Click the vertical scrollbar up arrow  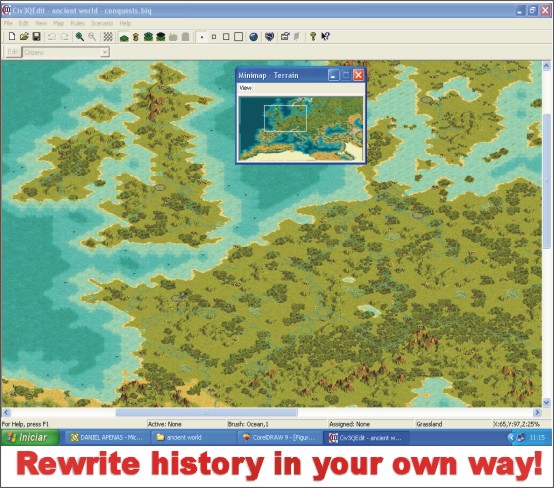pyautogui.click(x=546, y=66)
